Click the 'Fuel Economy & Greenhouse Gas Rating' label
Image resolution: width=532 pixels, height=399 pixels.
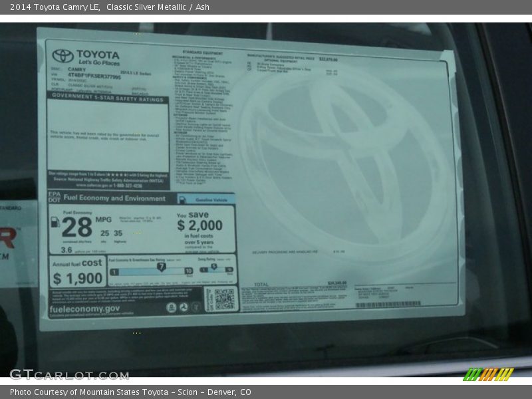[137, 260]
